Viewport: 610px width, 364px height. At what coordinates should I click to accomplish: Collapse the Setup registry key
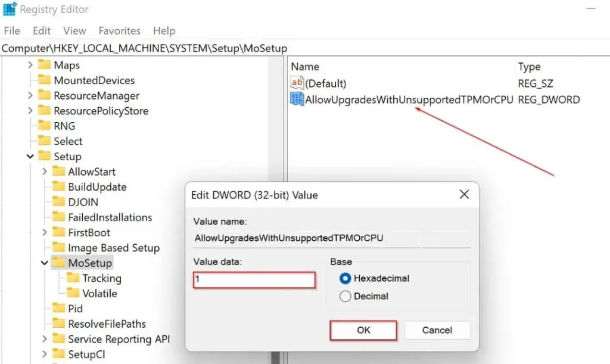[29, 156]
